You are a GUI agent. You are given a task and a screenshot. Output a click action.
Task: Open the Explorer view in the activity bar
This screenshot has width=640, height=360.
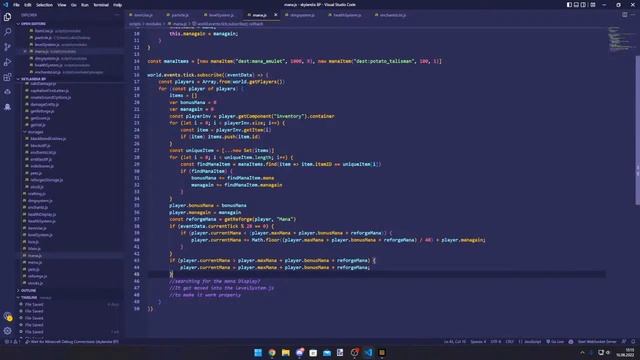click(7, 17)
